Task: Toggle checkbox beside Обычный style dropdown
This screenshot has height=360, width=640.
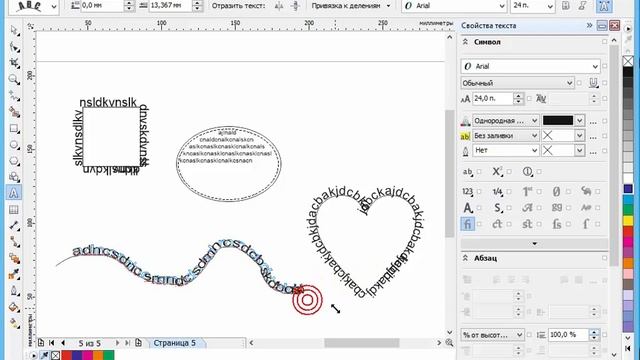Action: 579,83
